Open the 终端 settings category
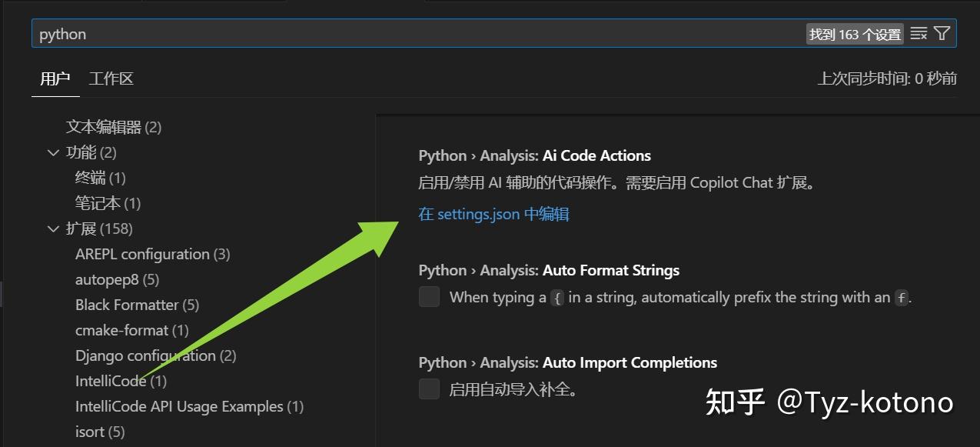Viewport: 980px width, 447px height. 99,178
